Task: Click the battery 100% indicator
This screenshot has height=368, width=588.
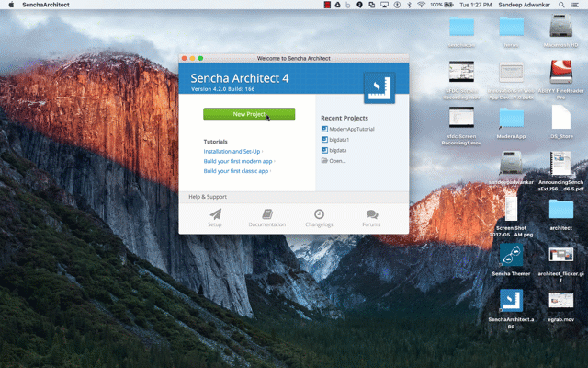Action: pyautogui.click(x=442, y=5)
